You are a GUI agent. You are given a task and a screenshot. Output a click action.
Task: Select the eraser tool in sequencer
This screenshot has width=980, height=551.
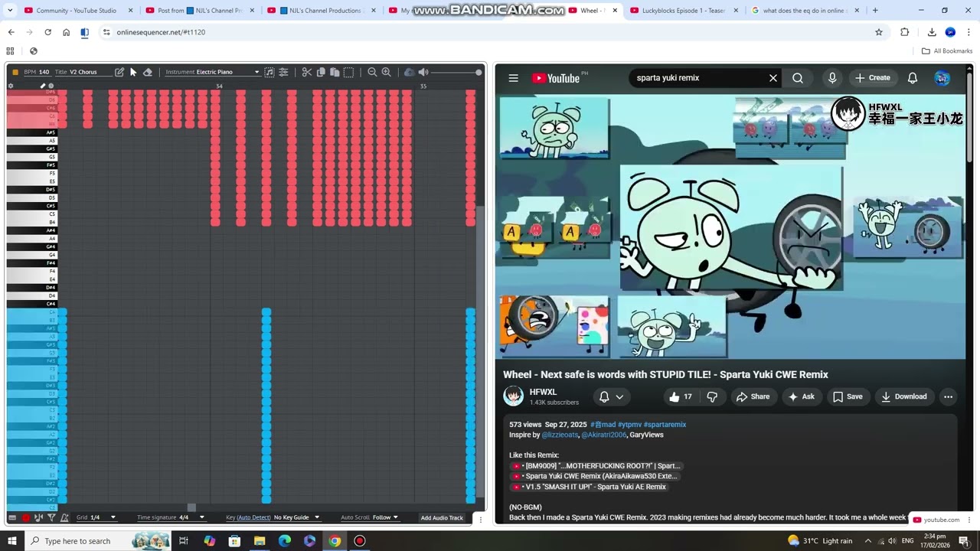(148, 72)
